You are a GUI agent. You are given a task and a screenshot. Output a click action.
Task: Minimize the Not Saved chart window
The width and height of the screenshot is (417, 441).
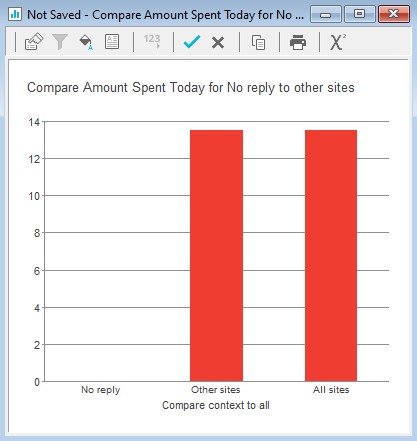pyautogui.click(x=326, y=14)
